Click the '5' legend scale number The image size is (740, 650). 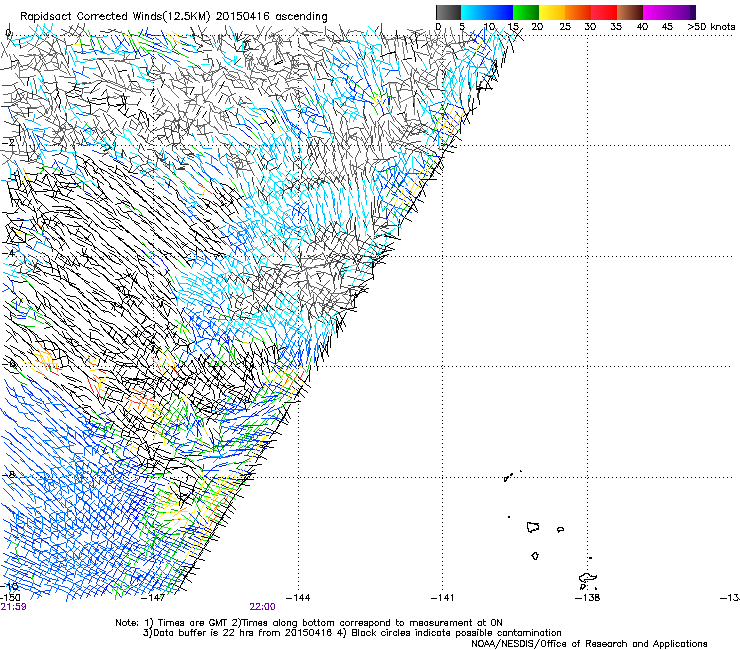462,27
